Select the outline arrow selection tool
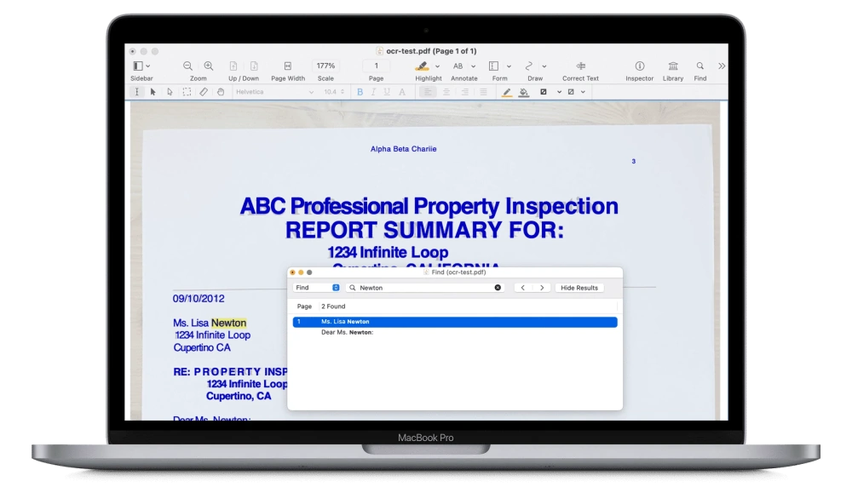Image resolution: width=852 pixels, height=504 pixels. click(170, 92)
